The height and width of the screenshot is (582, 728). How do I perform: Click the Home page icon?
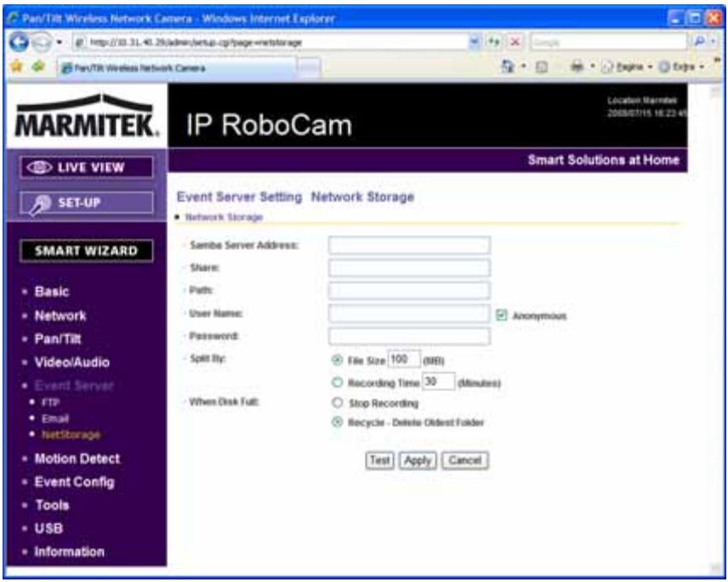pyautogui.click(x=508, y=67)
